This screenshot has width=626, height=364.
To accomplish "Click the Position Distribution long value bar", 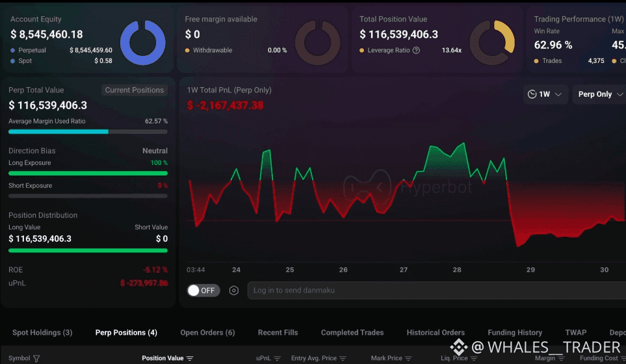I will point(88,251).
